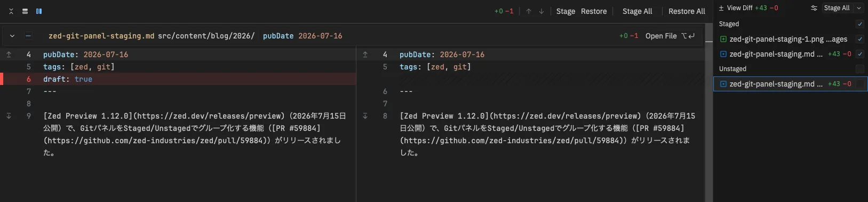Click the Unstaged section header
Image resolution: width=868 pixels, height=202 pixels.
pyautogui.click(x=732, y=69)
